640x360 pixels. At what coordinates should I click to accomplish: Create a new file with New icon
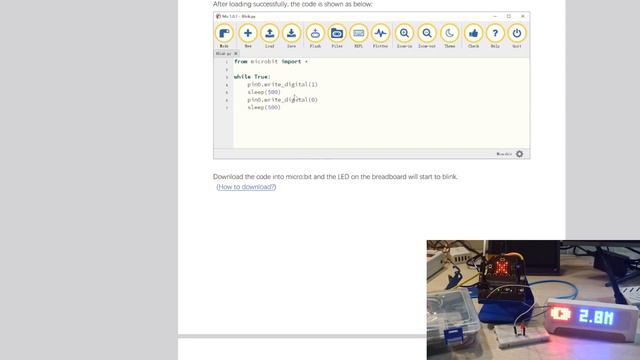[x=248, y=33]
